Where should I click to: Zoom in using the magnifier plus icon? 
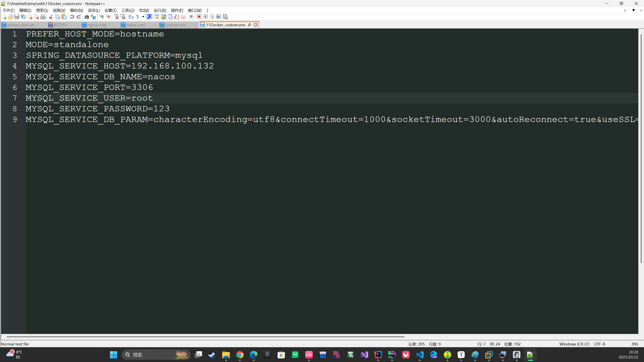click(101, 17)
